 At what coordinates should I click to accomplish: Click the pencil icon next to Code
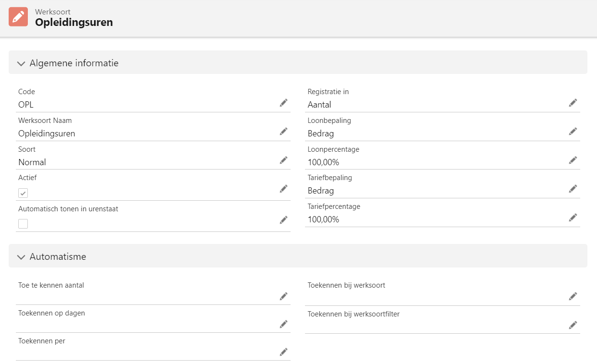[x=283, y=103]
